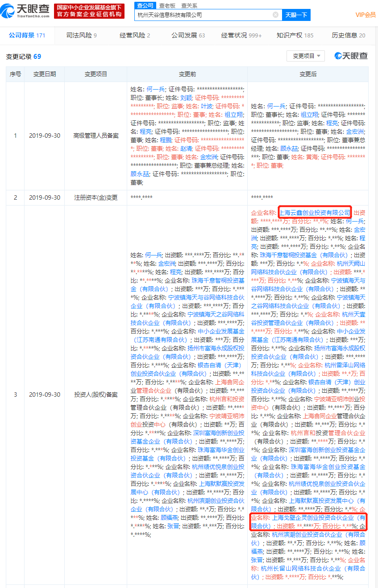Open 叶波 profile link in 变更前 column

tap(206, 106)
